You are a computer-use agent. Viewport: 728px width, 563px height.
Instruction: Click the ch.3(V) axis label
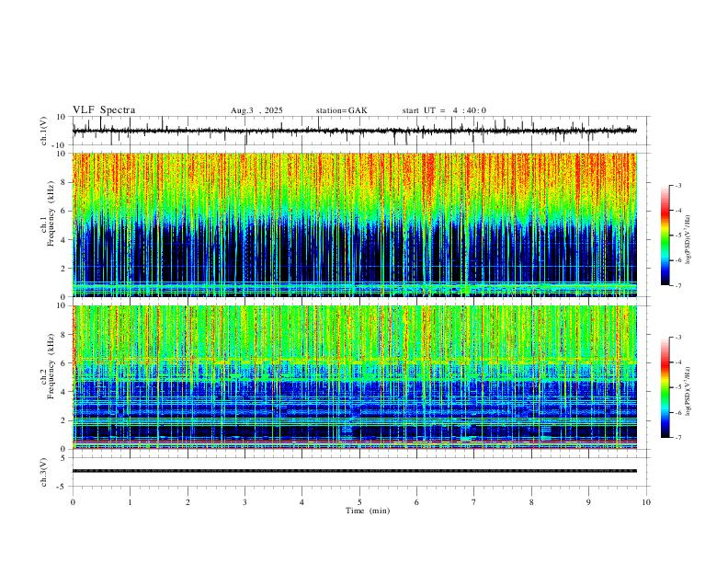coord(44,472)
